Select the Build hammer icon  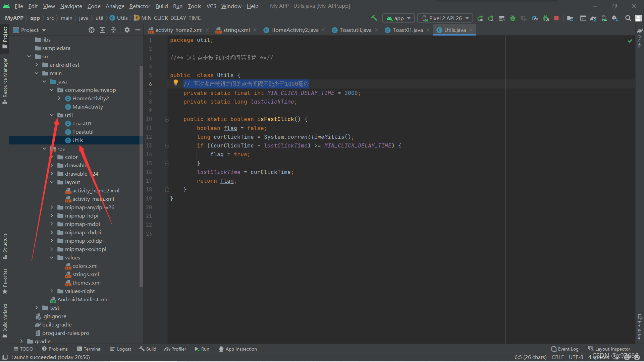(374, 18)
